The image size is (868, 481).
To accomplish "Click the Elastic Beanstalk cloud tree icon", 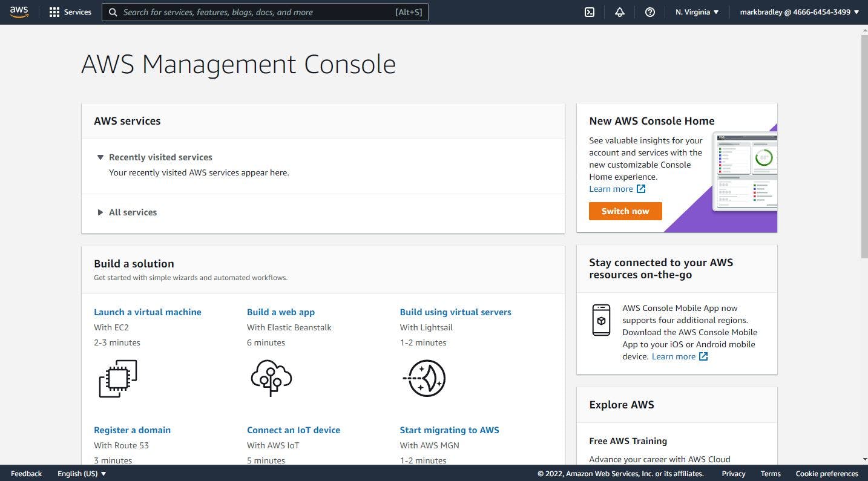I will (271, 378).
